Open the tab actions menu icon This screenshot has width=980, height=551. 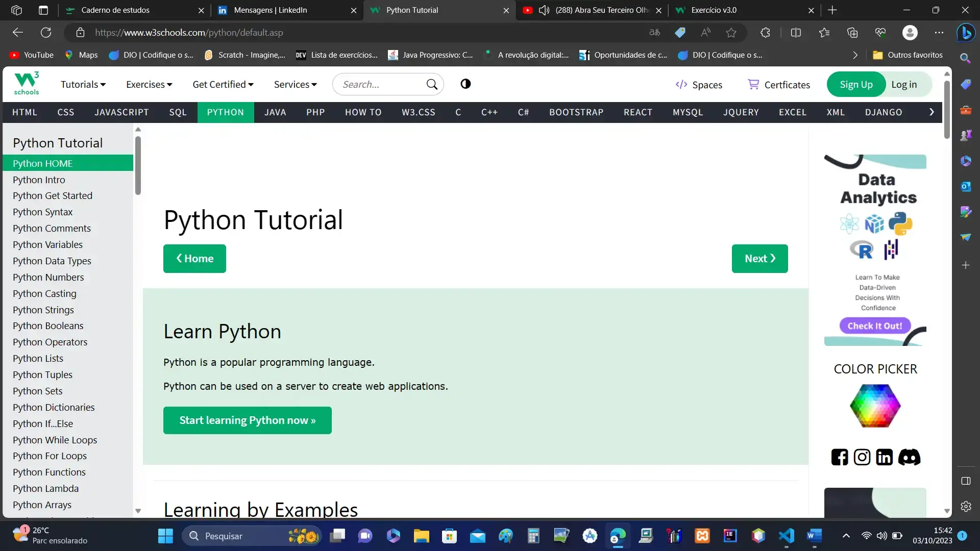tap(43, 10)
